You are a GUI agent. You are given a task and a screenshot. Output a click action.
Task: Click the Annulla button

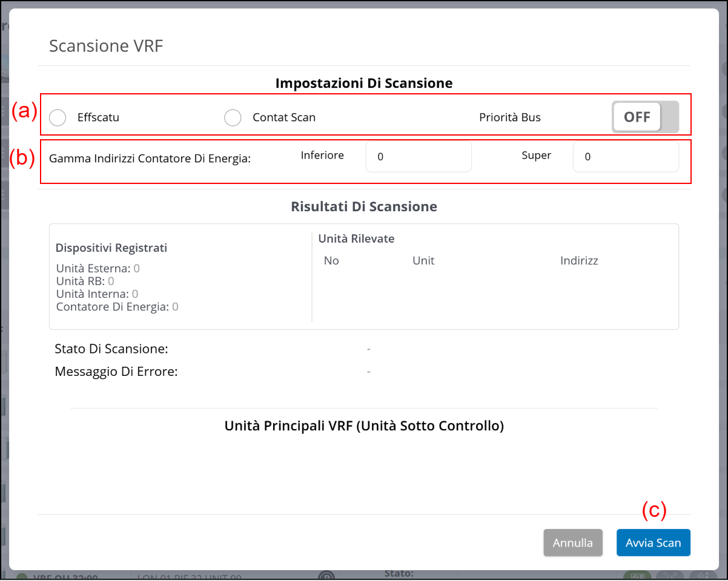[x=572, y=543]
